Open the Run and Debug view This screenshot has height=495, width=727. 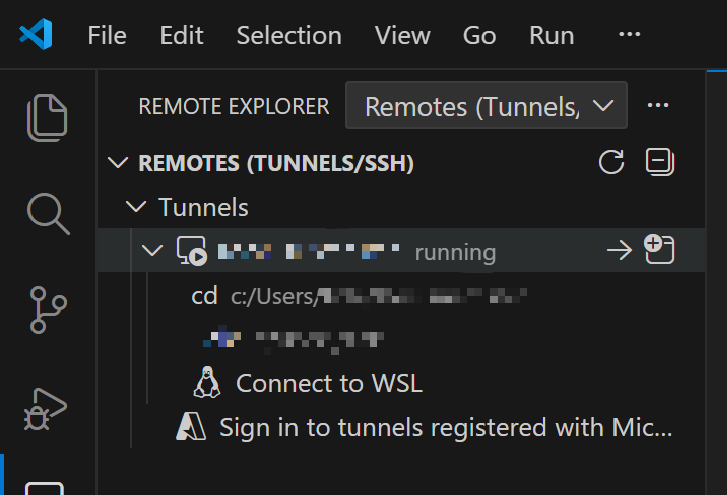click(x=47, y=406)
